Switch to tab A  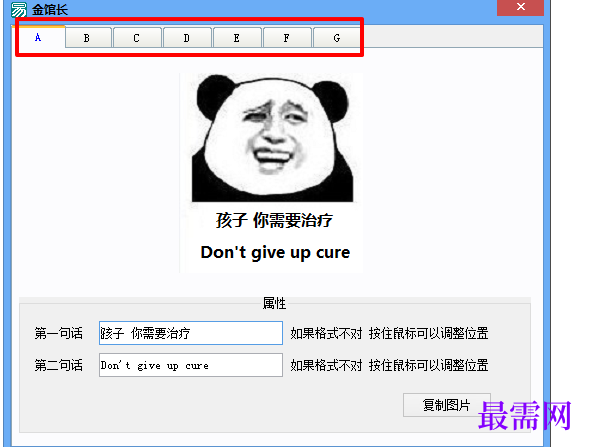coord(39,37)
